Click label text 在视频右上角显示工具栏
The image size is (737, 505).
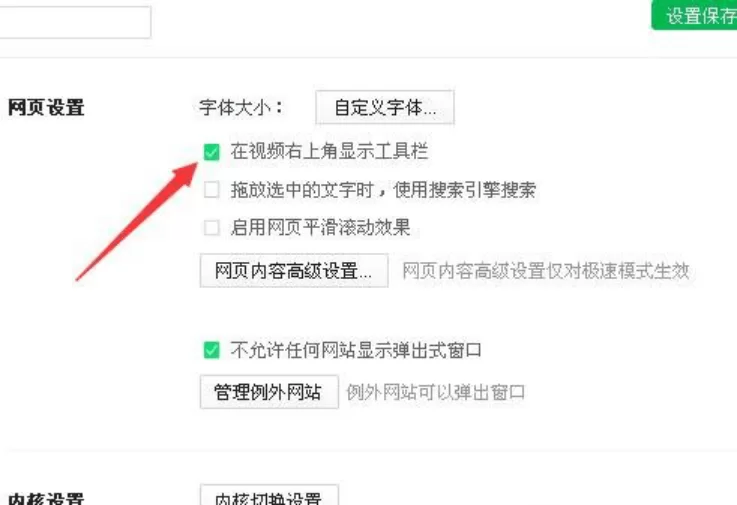(x=329, y=151)
